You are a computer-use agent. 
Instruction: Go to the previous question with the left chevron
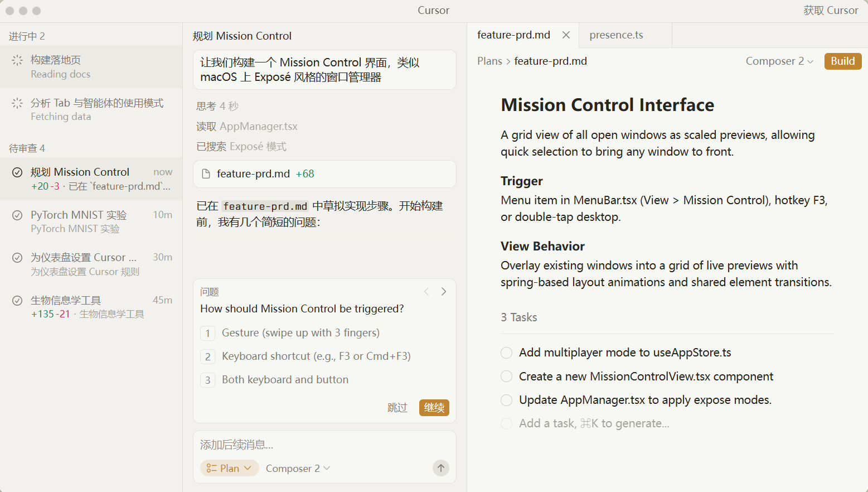[x=426, y=291]
